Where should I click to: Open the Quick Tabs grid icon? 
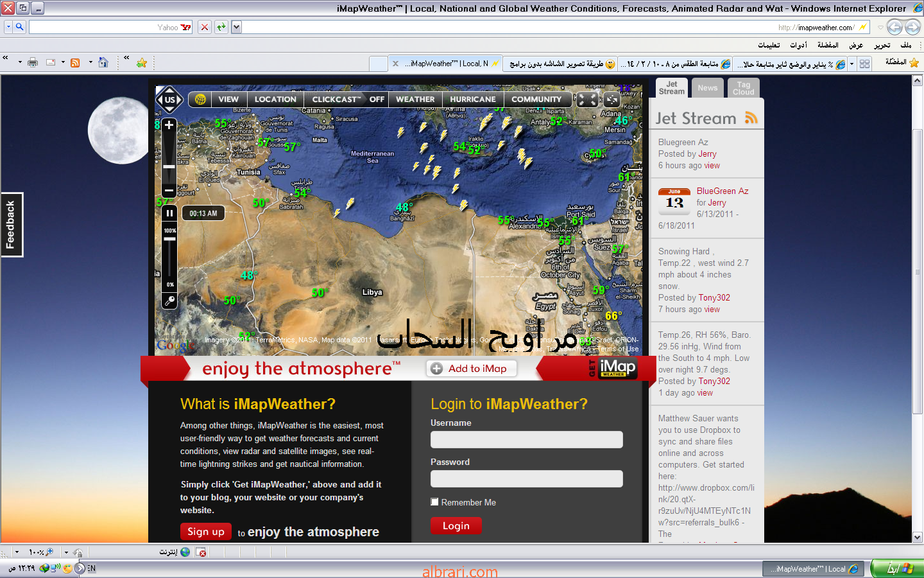tap(864, 64)
